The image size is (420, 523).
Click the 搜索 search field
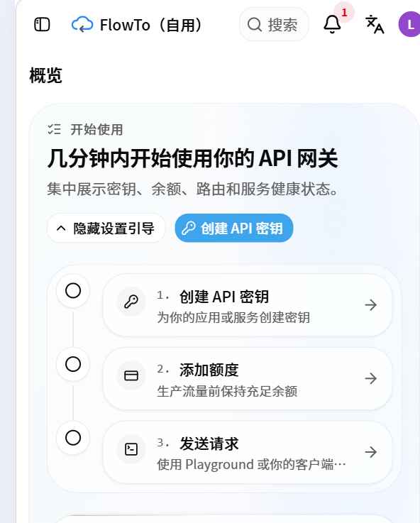tap(274, 24)
